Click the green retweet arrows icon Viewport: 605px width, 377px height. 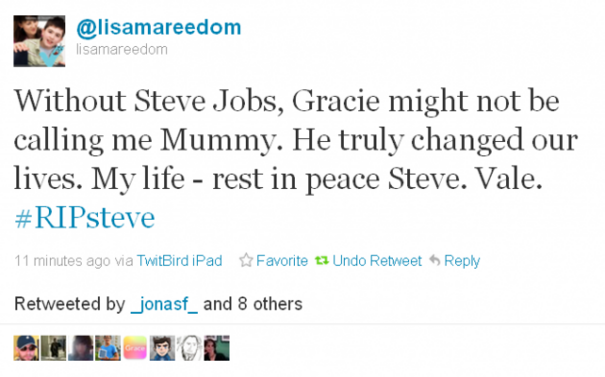click(x=321, y=260)
